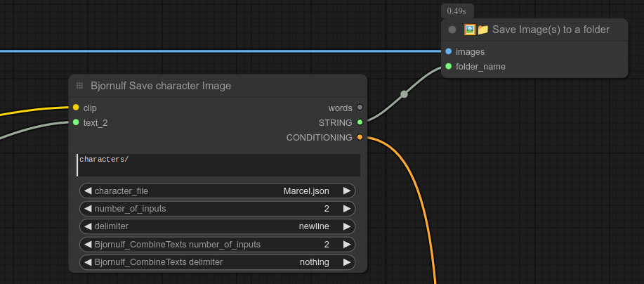Click the orange CONDITIONING output connector
The height and width of the screenshot is (284, 644).
[x=360, y=137]
